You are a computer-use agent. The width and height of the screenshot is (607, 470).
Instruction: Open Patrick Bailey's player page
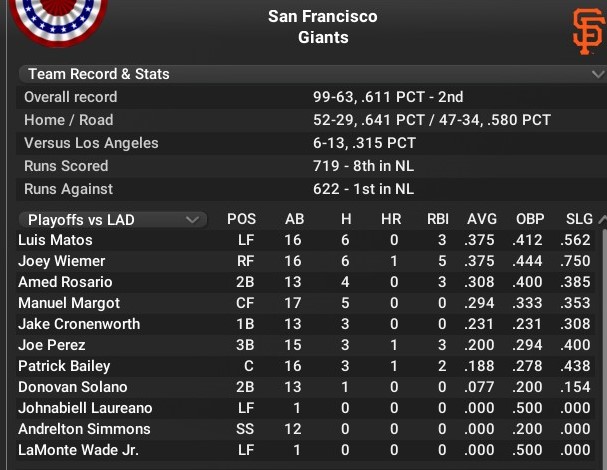64,366
